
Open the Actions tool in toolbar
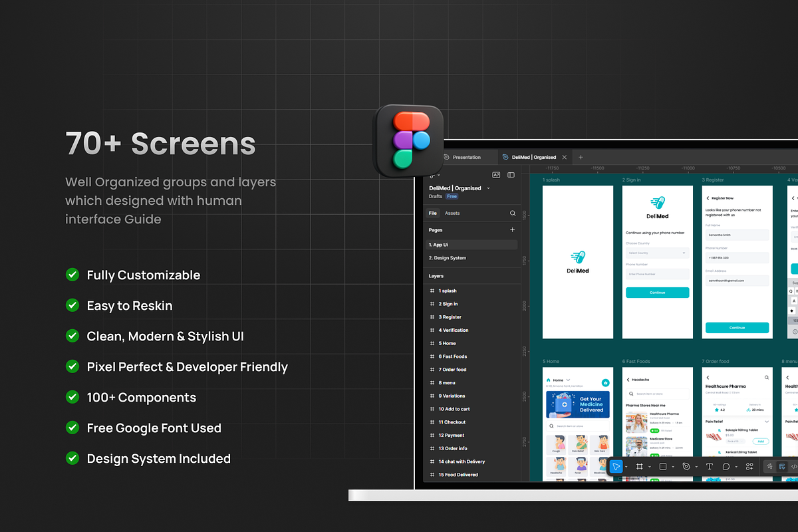coord(749,467)
